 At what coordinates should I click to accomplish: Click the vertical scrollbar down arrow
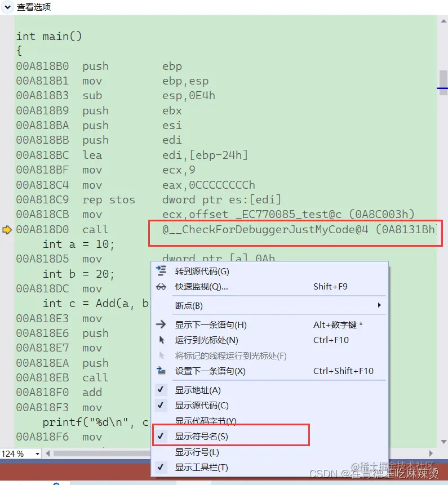point(443,442)
